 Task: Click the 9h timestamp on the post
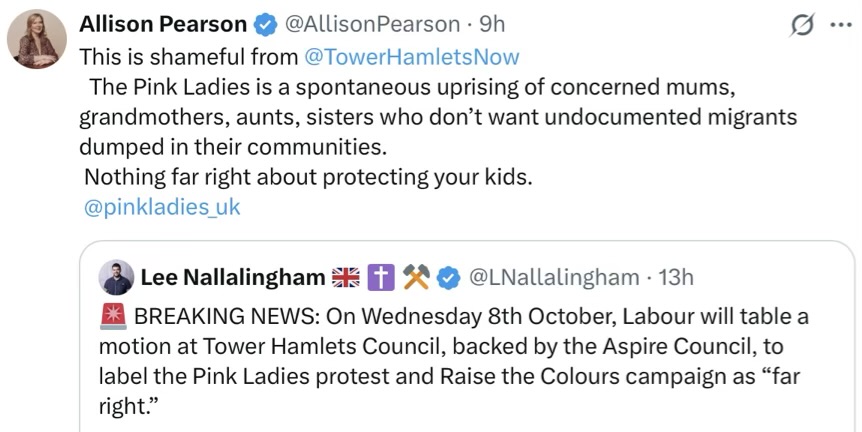(491, 24)
